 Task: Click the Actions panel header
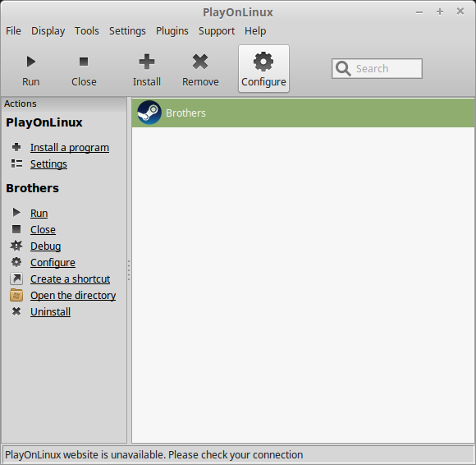tap(64, 104)
